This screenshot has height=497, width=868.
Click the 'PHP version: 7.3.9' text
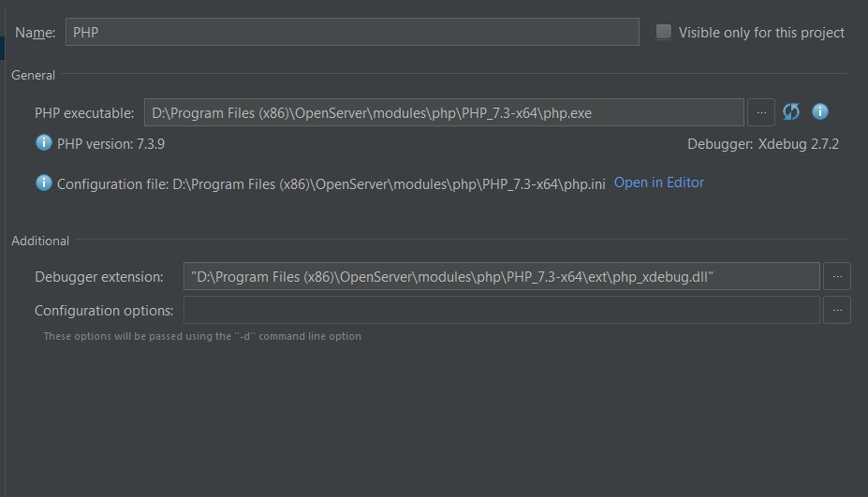coord(110,144)
